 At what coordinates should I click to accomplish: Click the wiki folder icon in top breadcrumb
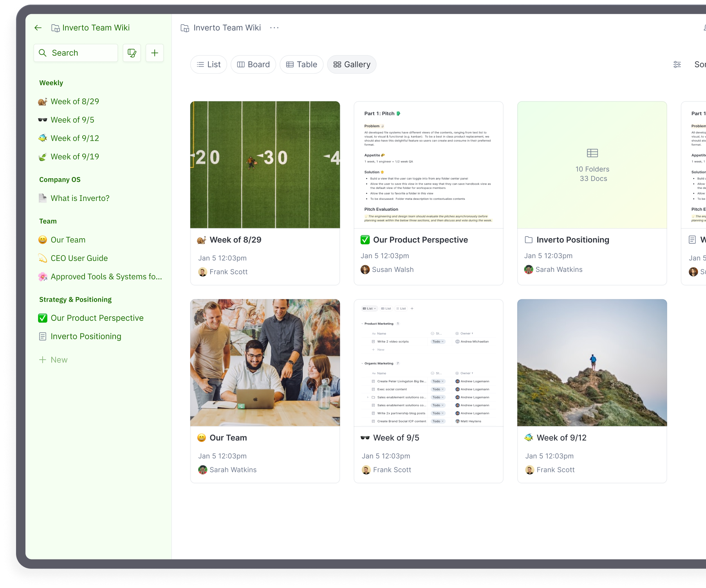[185, 28]
